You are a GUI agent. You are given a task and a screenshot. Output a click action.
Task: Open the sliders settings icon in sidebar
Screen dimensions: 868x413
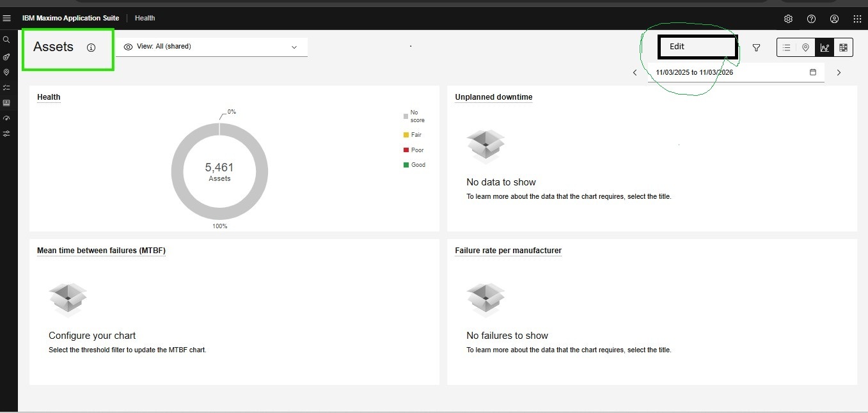(6, 134)
